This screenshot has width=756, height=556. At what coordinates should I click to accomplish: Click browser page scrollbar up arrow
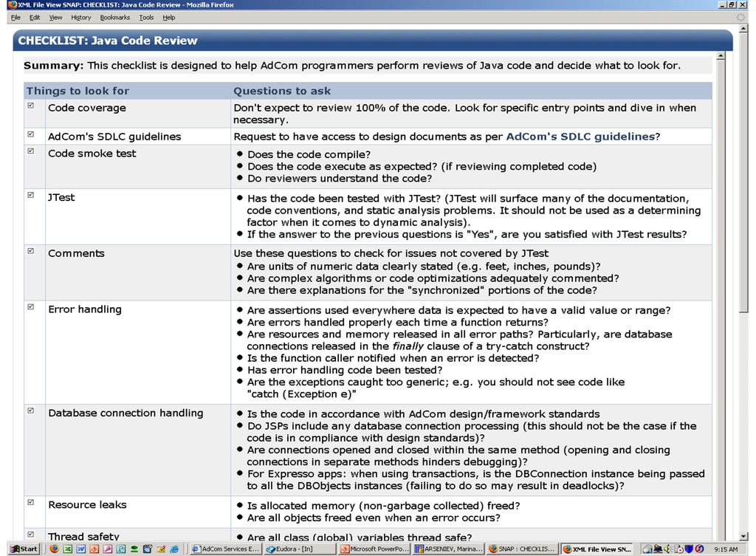point(744,29)
